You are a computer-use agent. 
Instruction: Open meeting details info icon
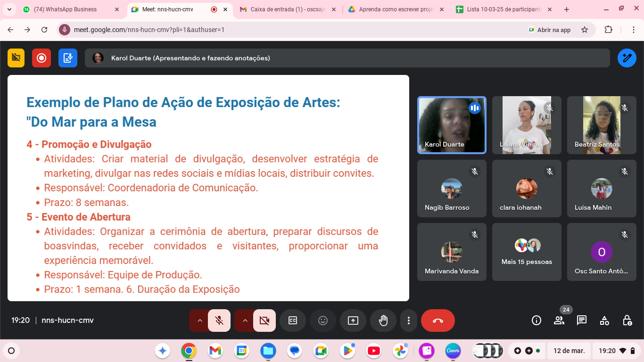pos(537,321)
